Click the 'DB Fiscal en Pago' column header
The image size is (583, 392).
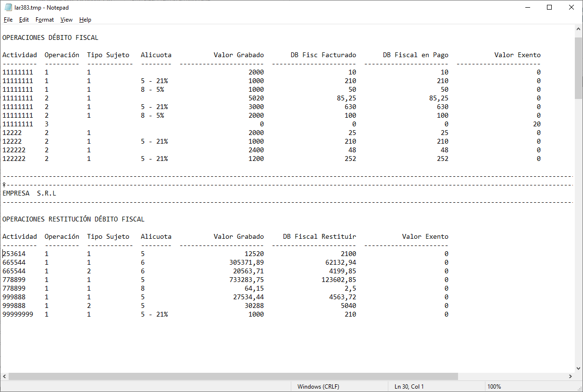pyautogui.click(x=416, y=55)
